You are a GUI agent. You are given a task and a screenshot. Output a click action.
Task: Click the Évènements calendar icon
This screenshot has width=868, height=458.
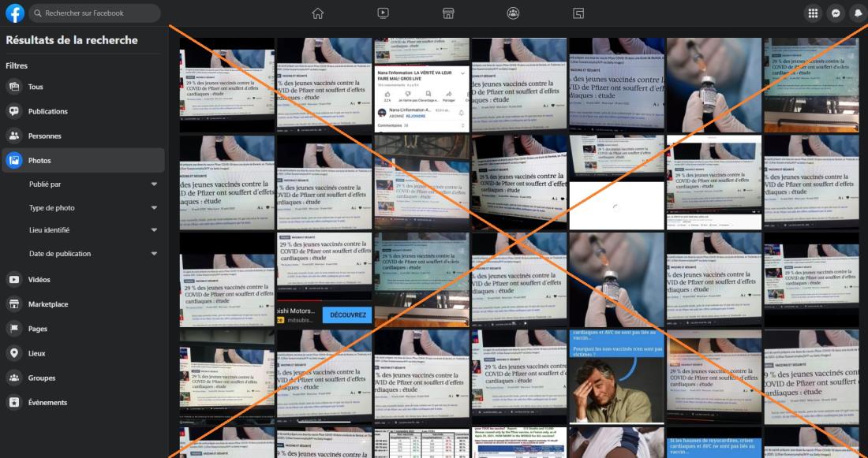tap(14, 402)
